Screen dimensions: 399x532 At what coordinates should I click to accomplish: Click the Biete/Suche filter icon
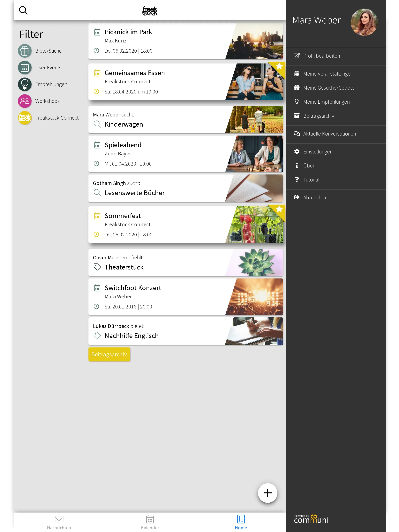25,50
